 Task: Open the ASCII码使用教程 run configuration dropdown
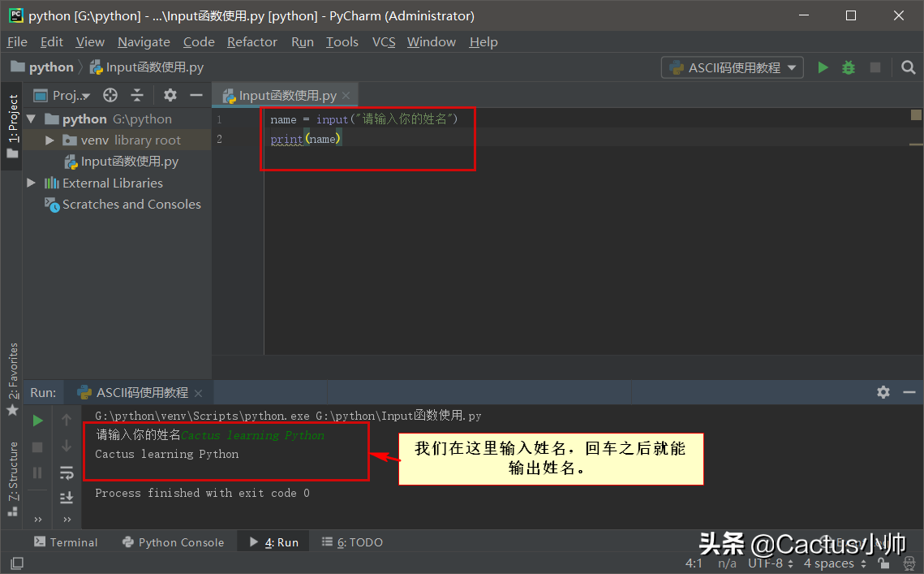pos(733,67)
